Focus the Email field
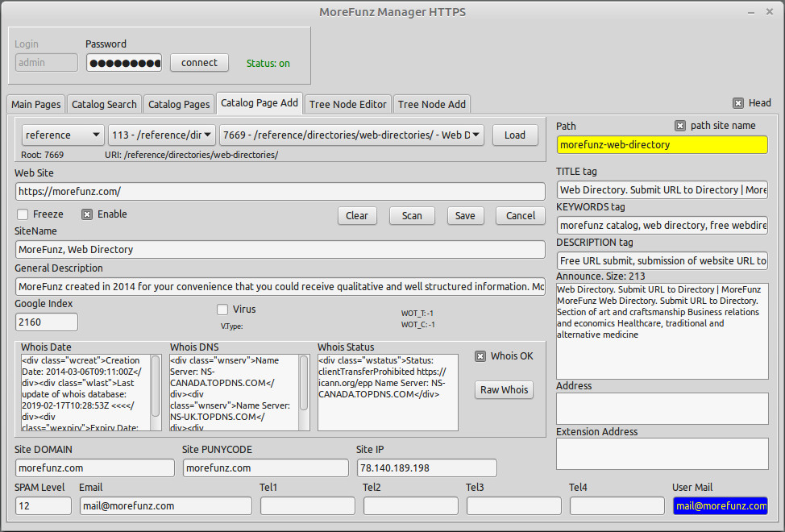This screenshot has width=785, height=532. click(x=166, y=506)
